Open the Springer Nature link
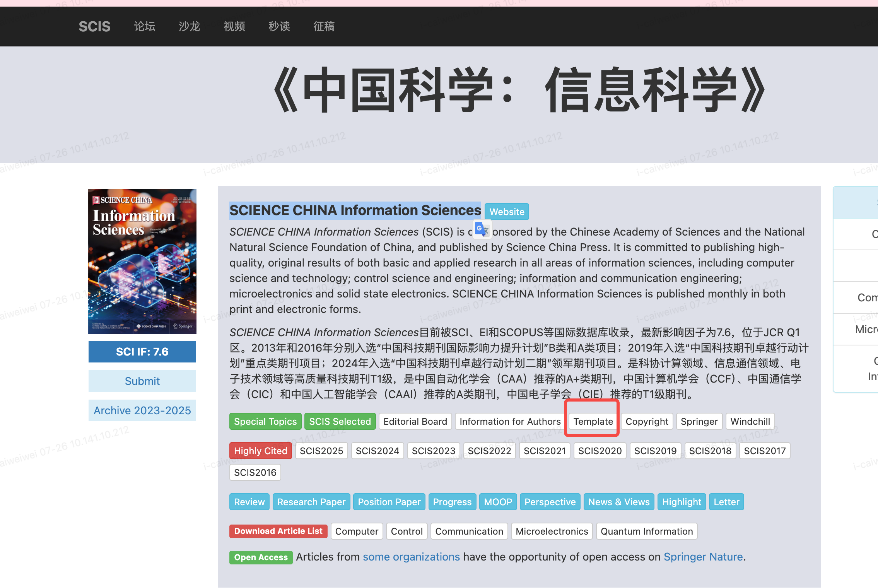This screenshot has width=878, height=588. click(x=703, y=557)
